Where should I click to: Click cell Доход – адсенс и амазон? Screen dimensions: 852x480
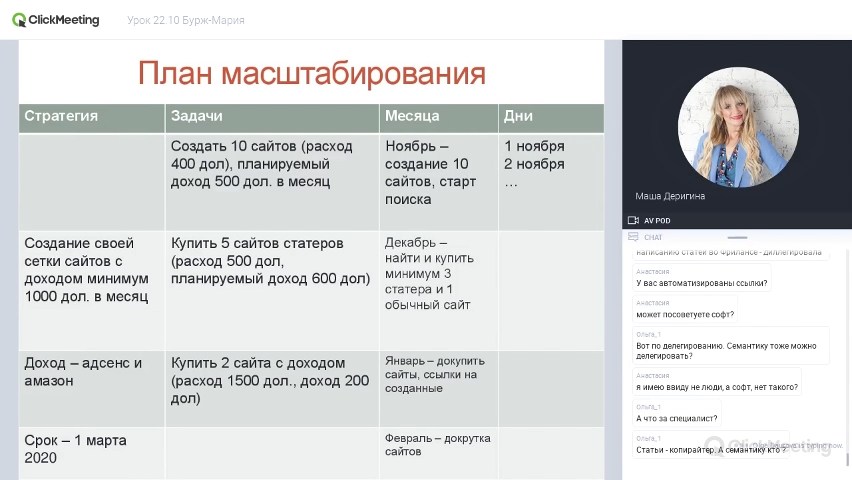click(92, 388)
